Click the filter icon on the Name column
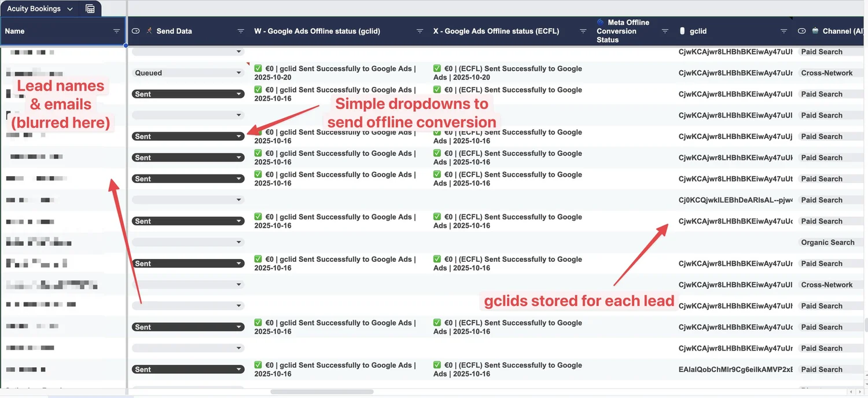The image size is (868, 398). point(116,31)
